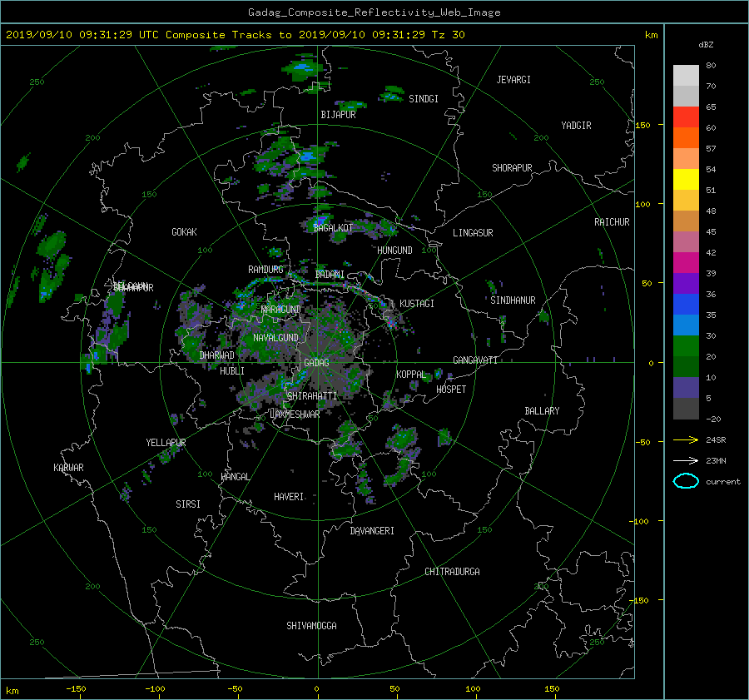Pick the dark gray 5 dBZ swatch
The image size is (749, 700).
pos(686,408)
